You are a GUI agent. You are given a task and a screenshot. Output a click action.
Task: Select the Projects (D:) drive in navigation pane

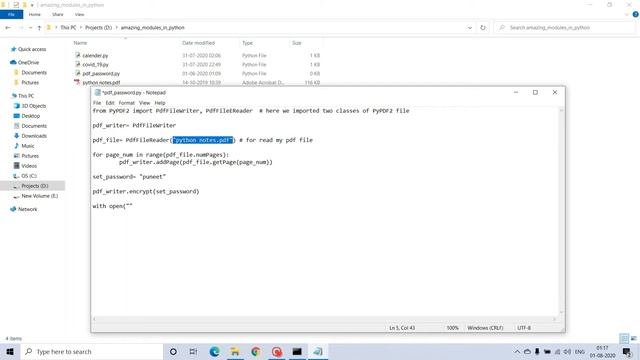pyautogui.click(x=35, y=186)
